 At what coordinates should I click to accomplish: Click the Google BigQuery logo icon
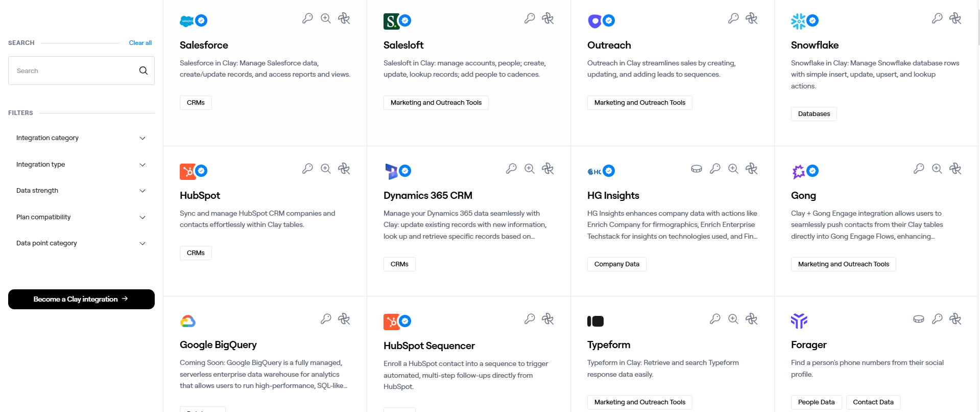tap(188, 321)
